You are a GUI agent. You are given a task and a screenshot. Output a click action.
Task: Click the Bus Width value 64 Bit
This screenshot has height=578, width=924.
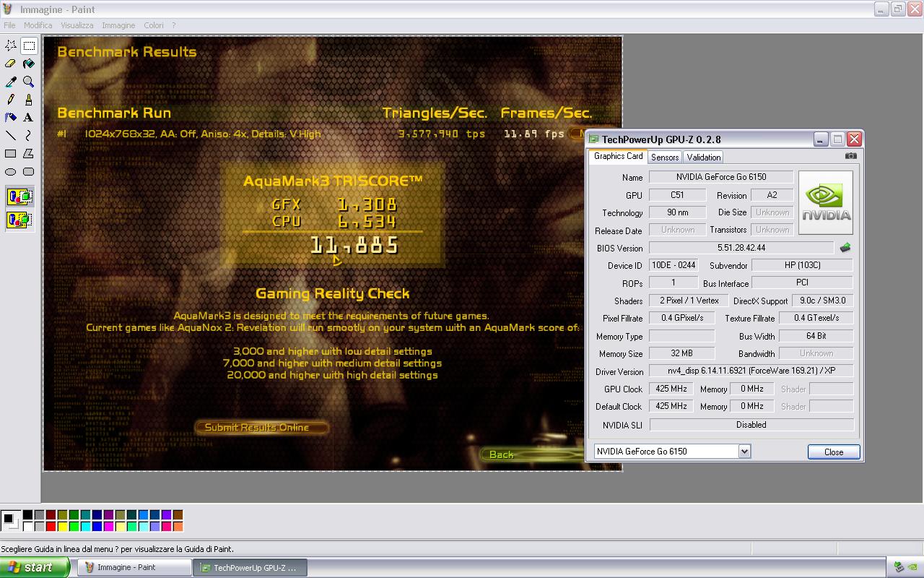816,336
